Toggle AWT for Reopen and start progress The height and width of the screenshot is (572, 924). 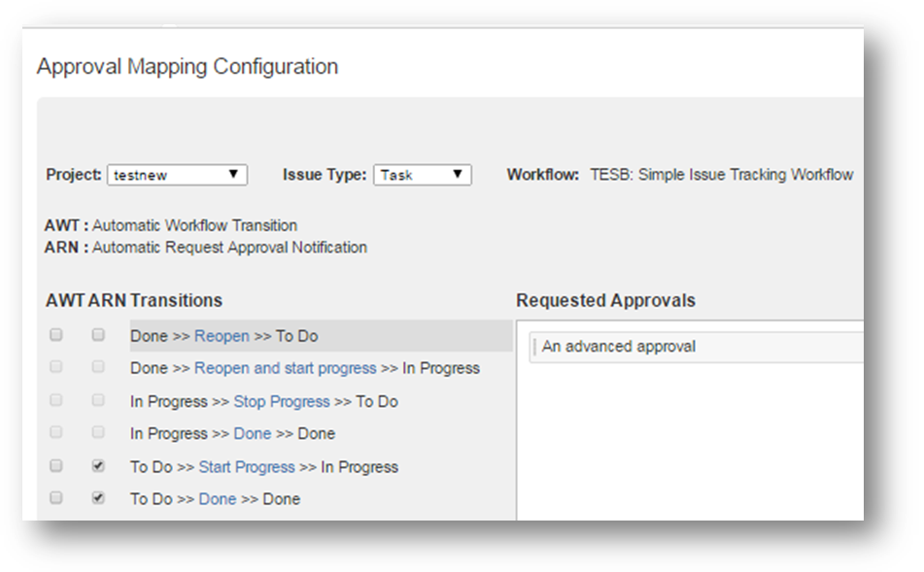point(56,367)
